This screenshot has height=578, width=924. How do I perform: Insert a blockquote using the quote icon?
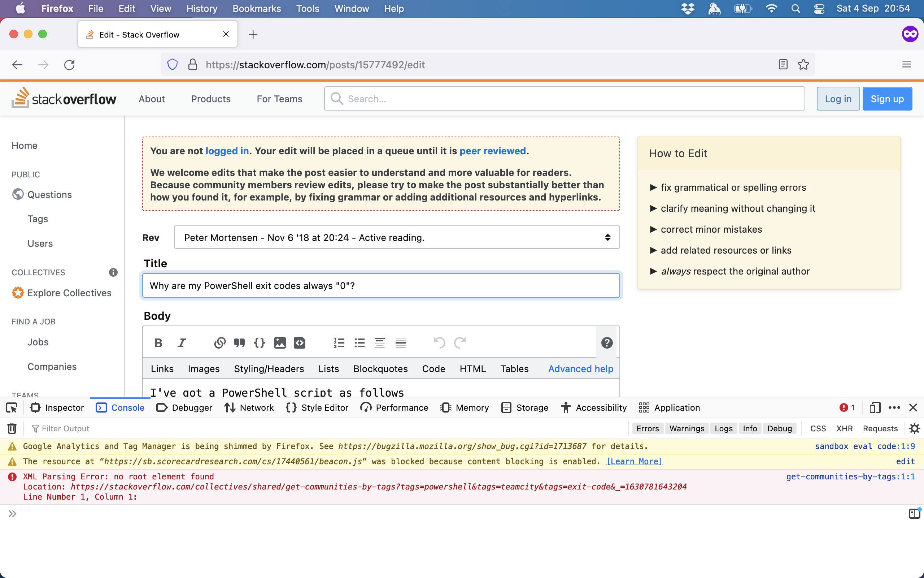point(239,343)
